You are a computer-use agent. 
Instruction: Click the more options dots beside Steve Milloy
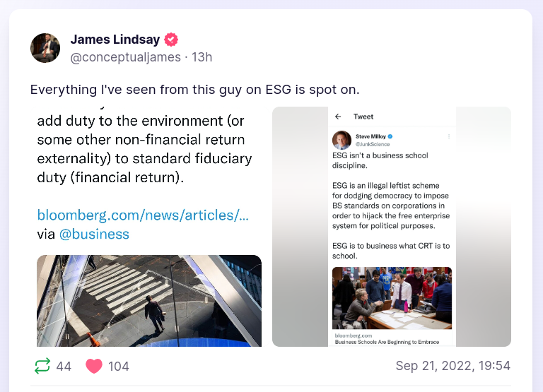pyautogui.click(x=448, y=136)
